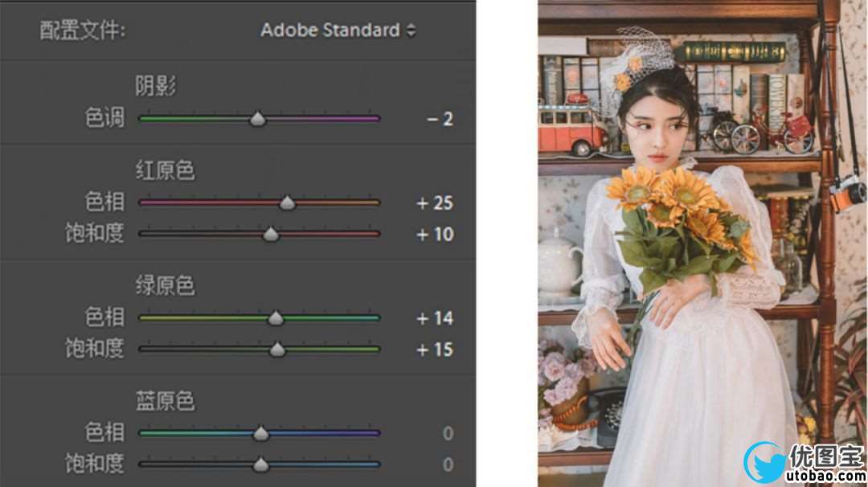Click the 配置文件 label
Screen dimensions: 868x487
(x=83, y=31)
